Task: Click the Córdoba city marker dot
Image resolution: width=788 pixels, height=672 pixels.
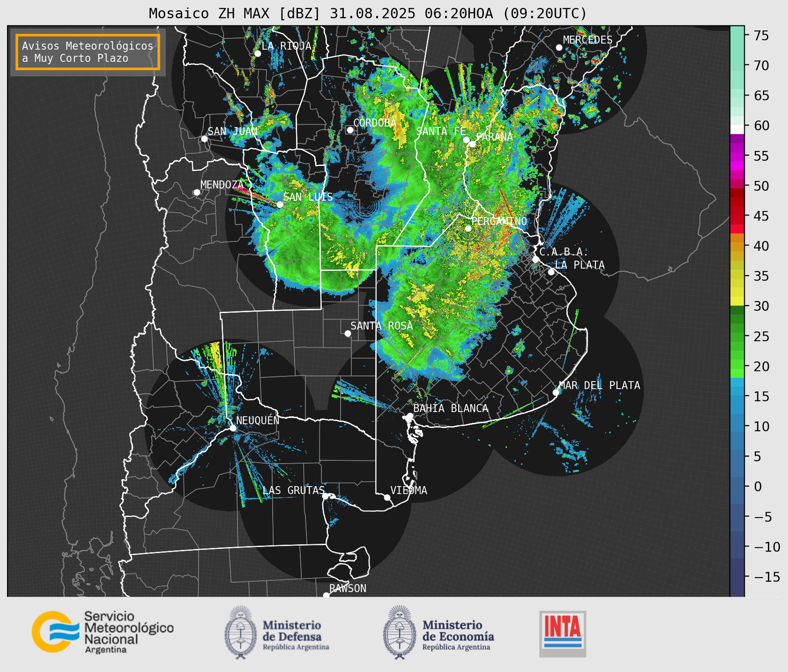Action: click(x=350, y=130)
